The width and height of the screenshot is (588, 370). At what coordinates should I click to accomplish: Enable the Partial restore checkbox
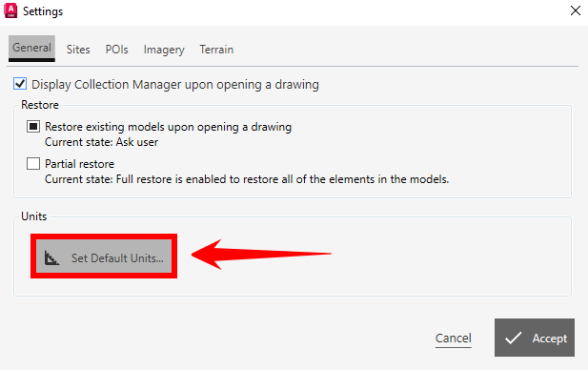(33, 164)
